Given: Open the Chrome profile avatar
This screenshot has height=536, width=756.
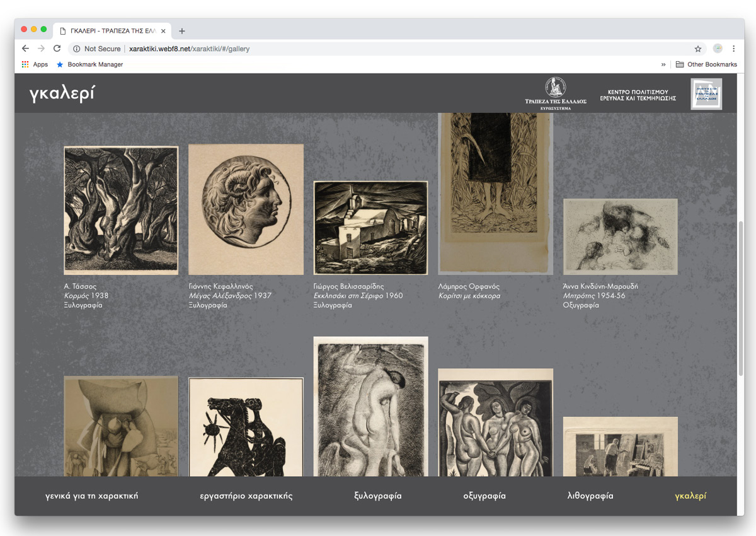Looking at the screenshot, I should [718, 49].
